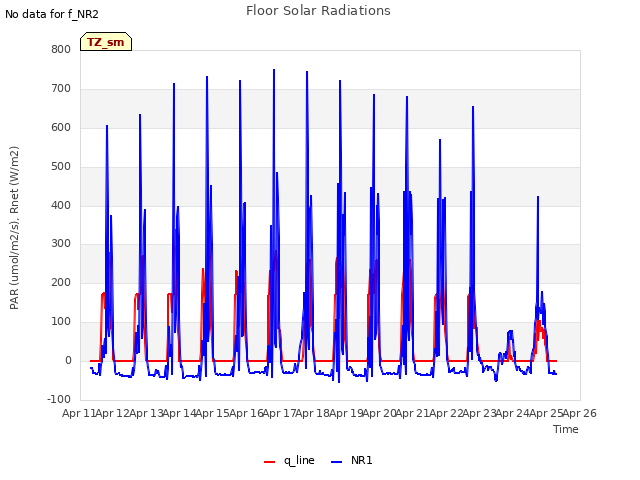Click the 0 y-axis tick label
The image size is (640, 480).
[x=68, y=361]
